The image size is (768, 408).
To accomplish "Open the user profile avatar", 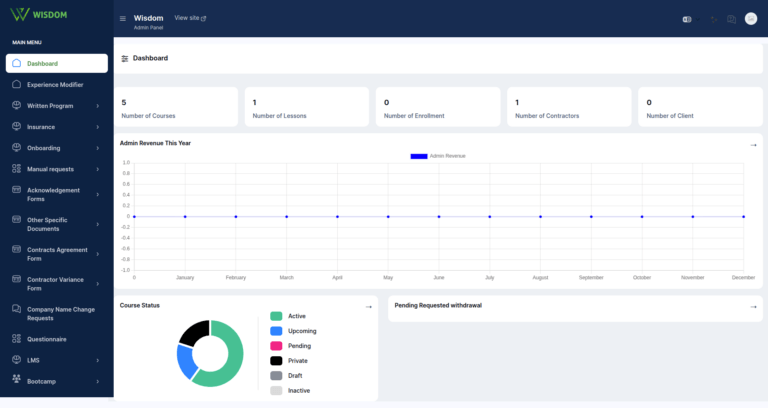I will [751, 19].
